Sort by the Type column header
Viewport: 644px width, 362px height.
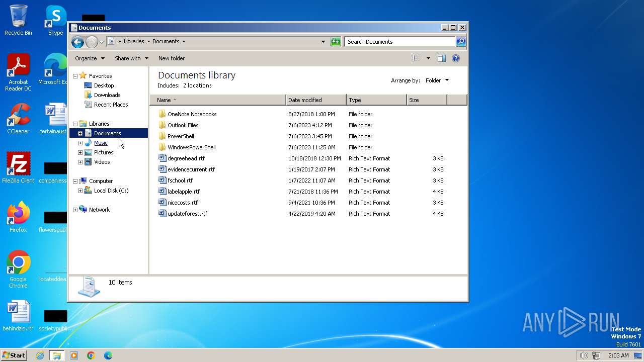pyautogui.click(x=376, y=100)
